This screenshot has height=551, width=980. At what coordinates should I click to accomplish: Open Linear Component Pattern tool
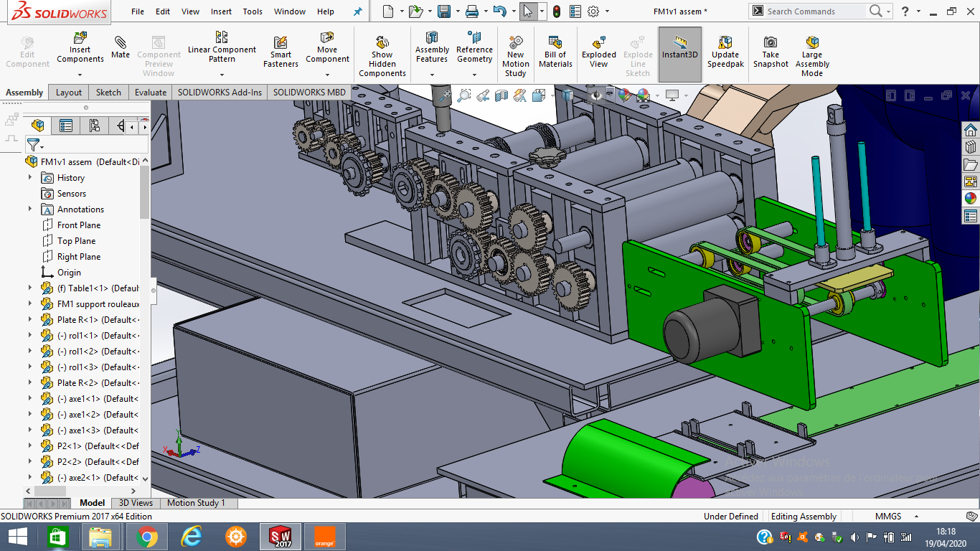(222, 47)
